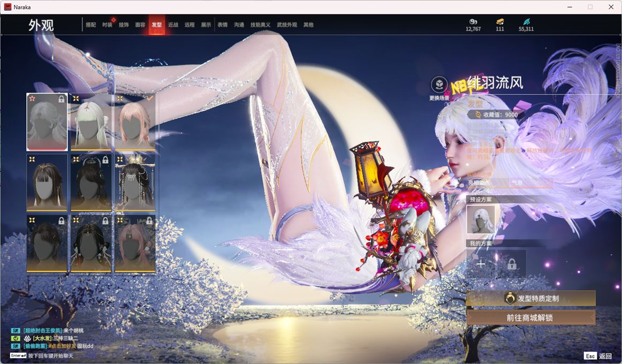Click the 按下回车键开始聊天 chat input prompt
This screenshot has height=364, width=622.
[x=51, y=355]
